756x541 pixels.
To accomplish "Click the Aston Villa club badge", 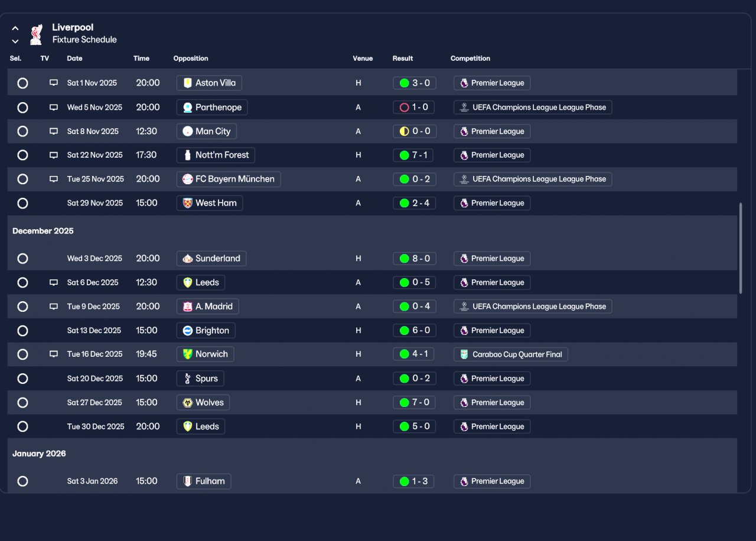I will (x=188, y=83).
